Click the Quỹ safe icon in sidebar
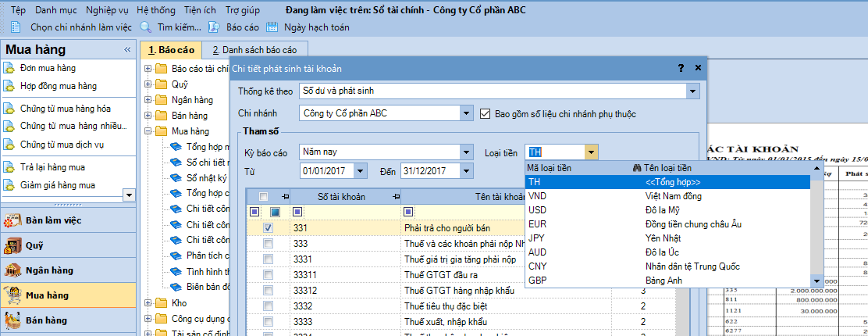The width and height of the screenshot is (868, 336). pyautogui.click(x=13, y=245)
